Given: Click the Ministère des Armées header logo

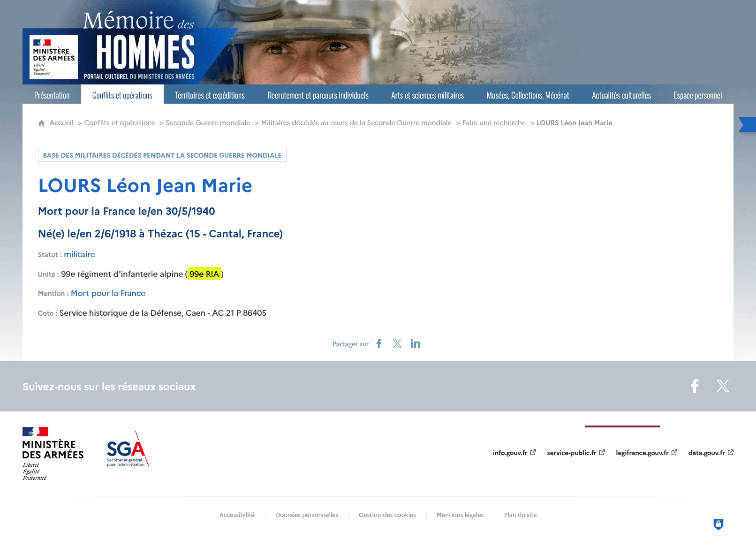Looking at the screenshot, I should click(x=53, y=57).
